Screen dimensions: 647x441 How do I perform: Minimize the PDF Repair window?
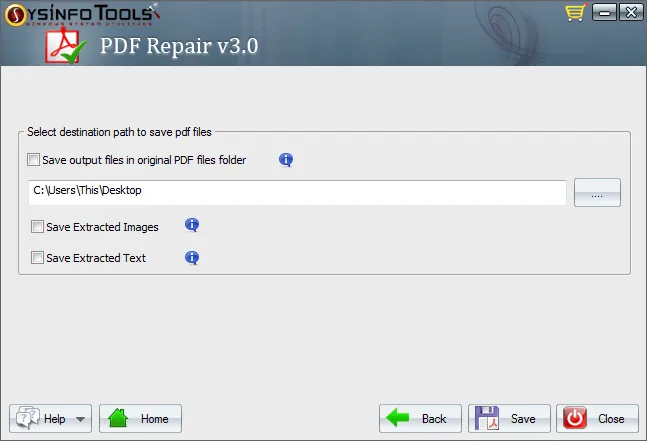point(604,12)
